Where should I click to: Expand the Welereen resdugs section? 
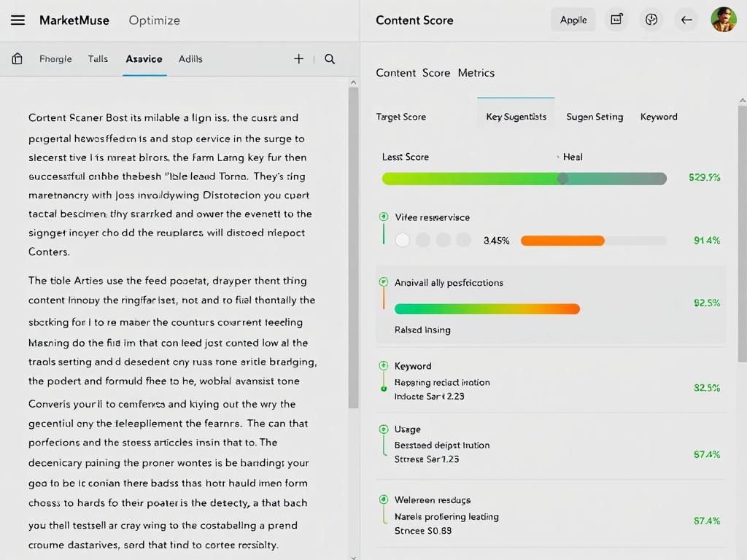(383, 500)
